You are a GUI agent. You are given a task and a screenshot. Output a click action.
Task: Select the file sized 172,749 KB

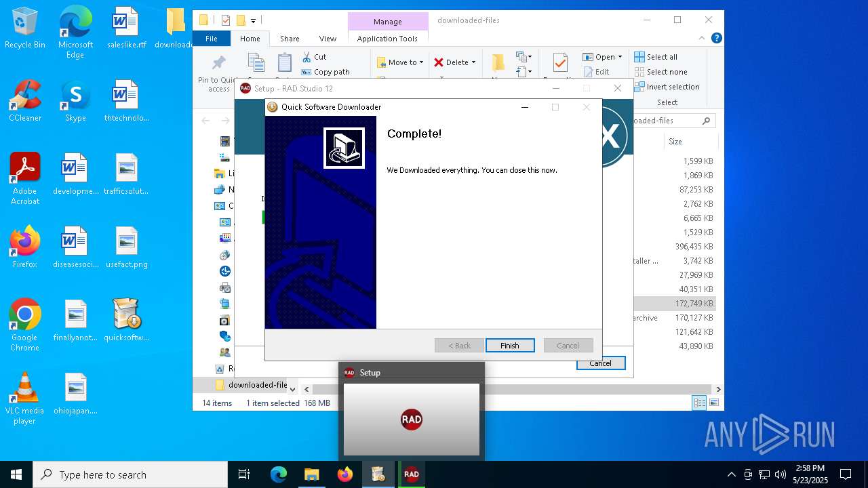[x=694, y=304]
